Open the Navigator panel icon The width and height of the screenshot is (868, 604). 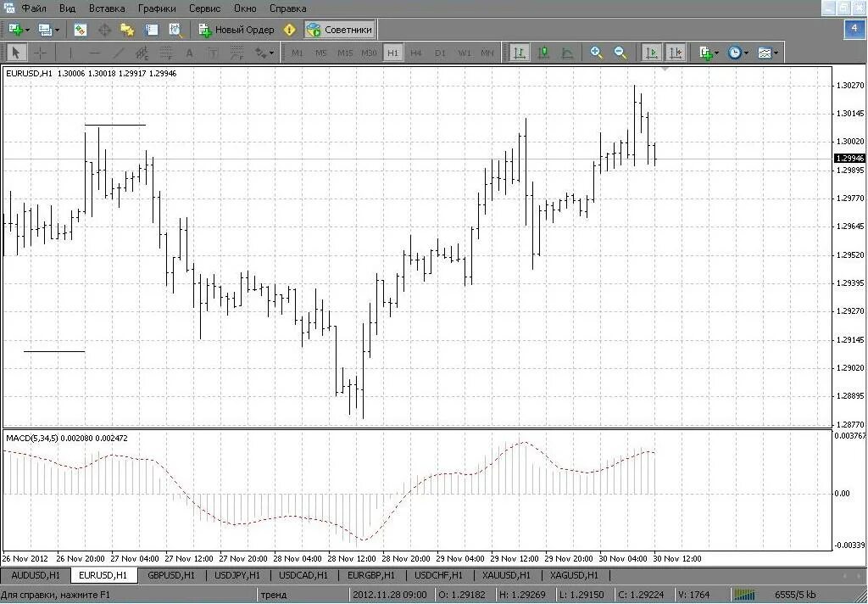[x=127, y=30]
